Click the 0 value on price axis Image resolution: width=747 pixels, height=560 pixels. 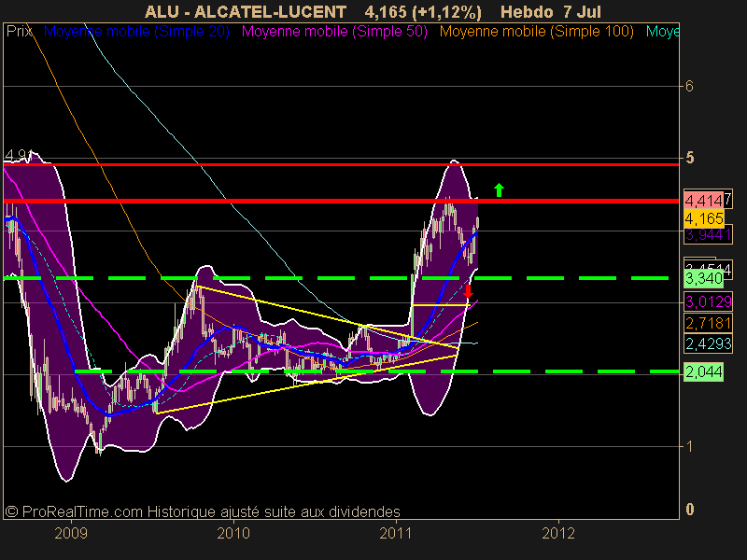pos(689,510)
